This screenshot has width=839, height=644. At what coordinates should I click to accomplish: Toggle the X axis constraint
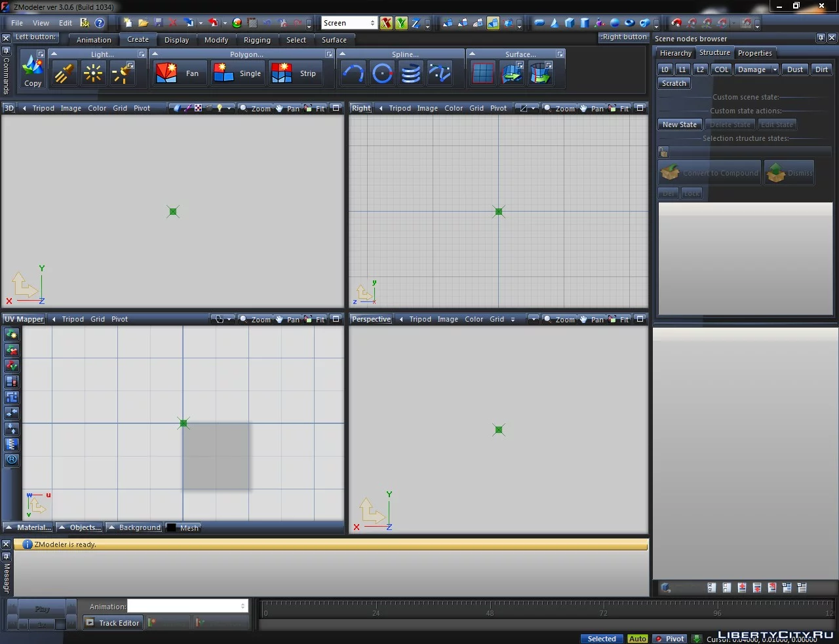point(387,23)
